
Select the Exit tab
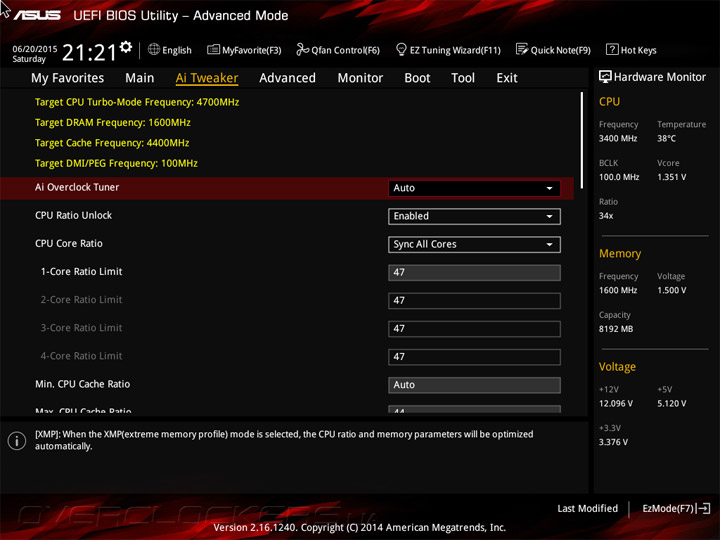coord(506,78)
